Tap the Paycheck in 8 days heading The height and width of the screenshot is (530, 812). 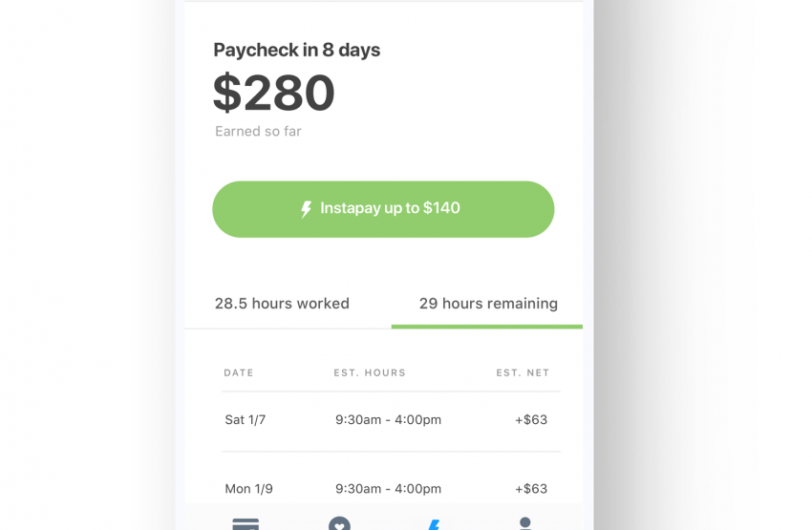(297, 51)
